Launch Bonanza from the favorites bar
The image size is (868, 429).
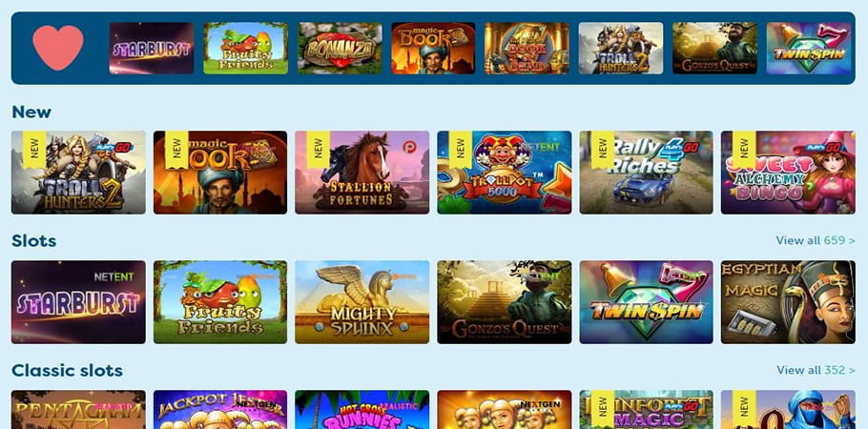(x=340, y=49)
